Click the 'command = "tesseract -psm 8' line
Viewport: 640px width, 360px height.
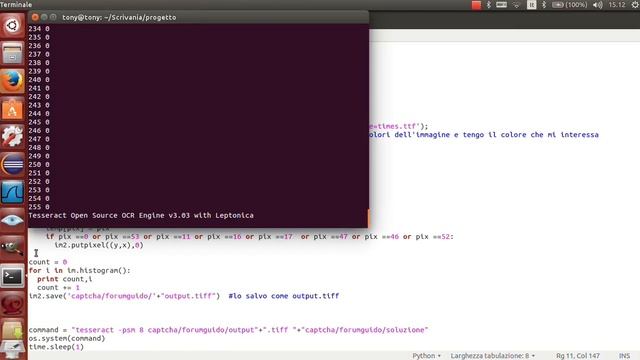(x=229, y=330)
